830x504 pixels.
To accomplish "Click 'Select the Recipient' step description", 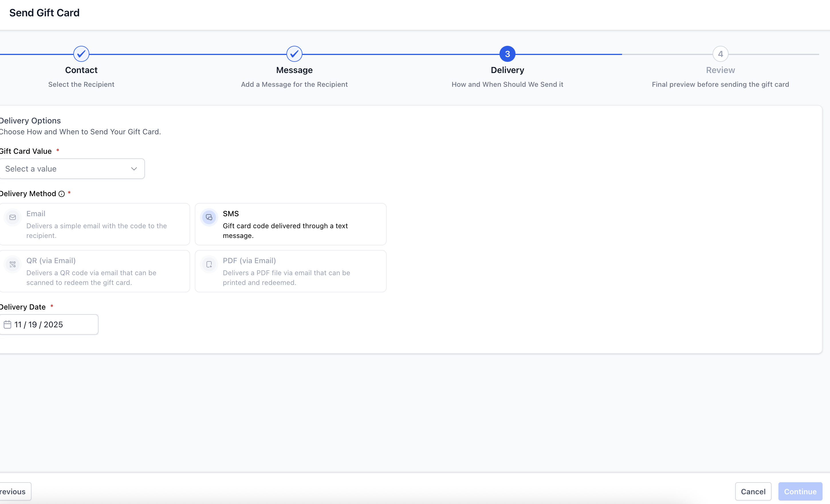I will pyautogui.click(x=81, y=84).
